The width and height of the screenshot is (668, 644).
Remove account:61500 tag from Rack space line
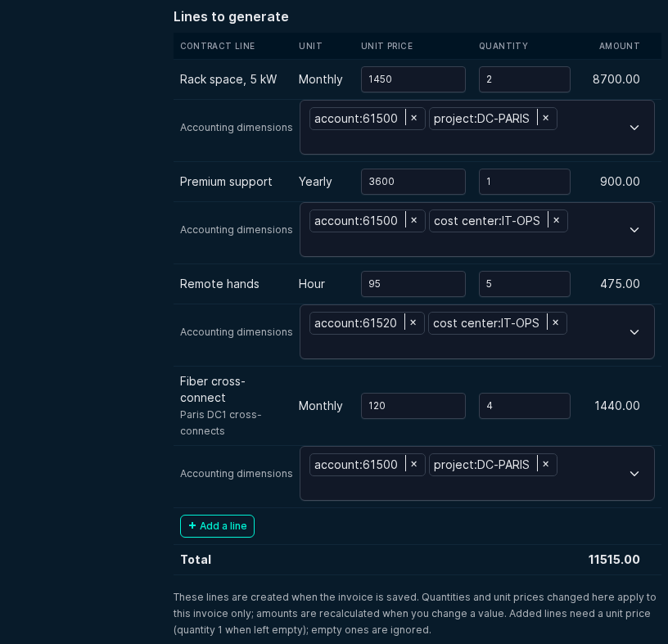tap(413, 119)
